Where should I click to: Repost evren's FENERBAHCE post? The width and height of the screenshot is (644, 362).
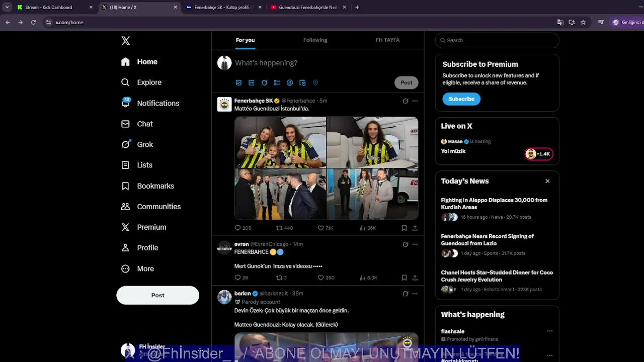[x=281, y=278]
